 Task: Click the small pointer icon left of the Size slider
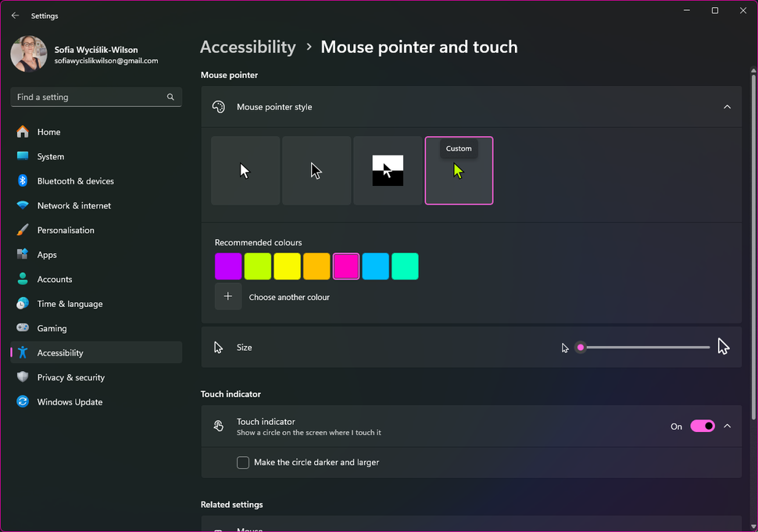pyautogui.click(x=565, y=348)
